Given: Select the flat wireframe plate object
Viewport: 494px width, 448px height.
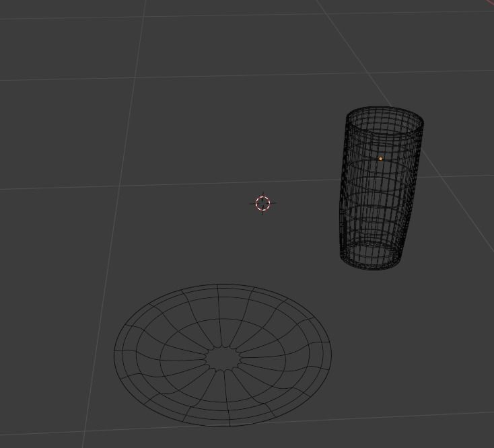Looking at the screenshot, I should pos(222,355).
